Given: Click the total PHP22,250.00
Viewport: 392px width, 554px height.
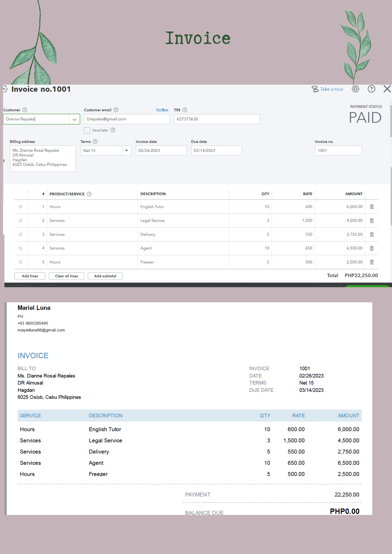Looking at the screenshot, I should pyautogui.click(x=361, y=275).
